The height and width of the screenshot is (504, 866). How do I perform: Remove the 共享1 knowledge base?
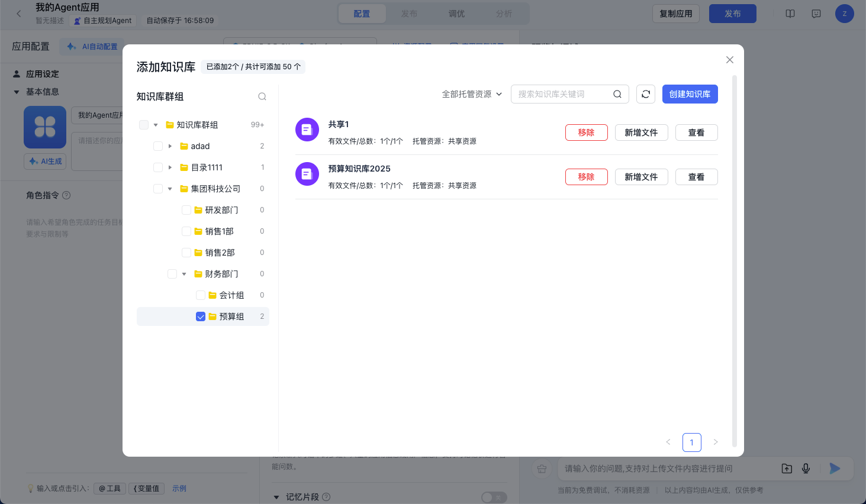point(587,133)
